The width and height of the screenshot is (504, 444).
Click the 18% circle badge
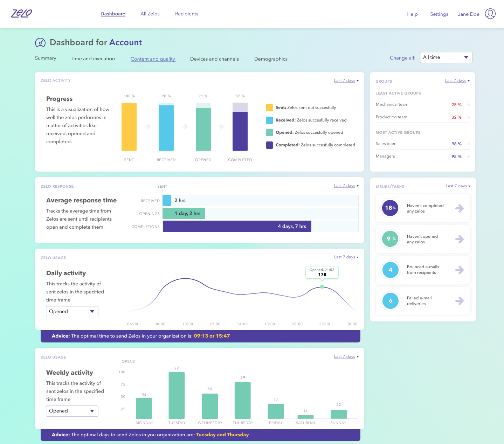tap(391, 208)
